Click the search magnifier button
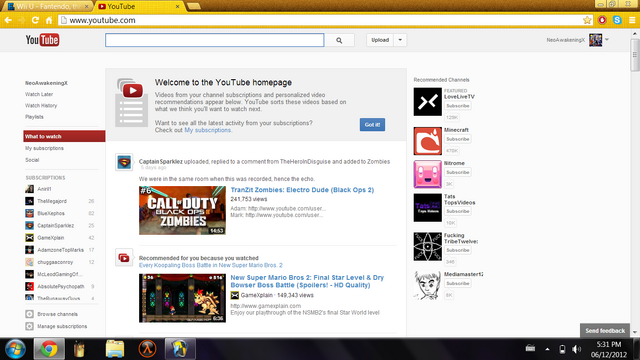This screenshot has height=360, width=640. tap(339, 40)
